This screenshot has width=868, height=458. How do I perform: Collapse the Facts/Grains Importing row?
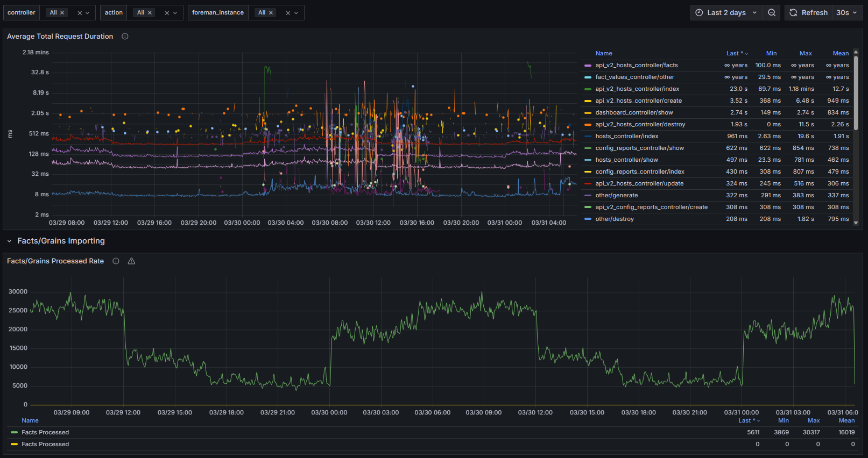coord(9,241)
